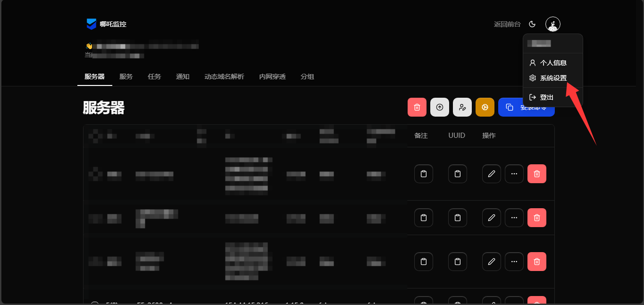Delete the second server row
This screenshot has height=305, width=644.
(x=536, y=218)
